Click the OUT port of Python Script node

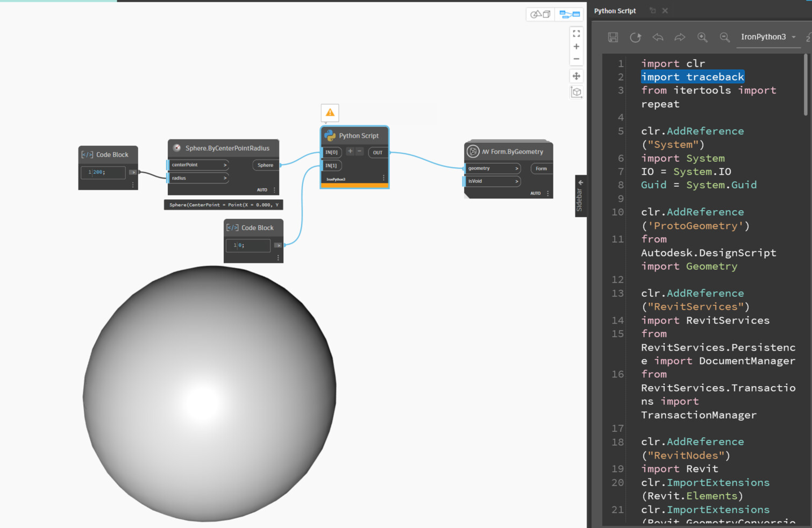click(x=377, y=153)
